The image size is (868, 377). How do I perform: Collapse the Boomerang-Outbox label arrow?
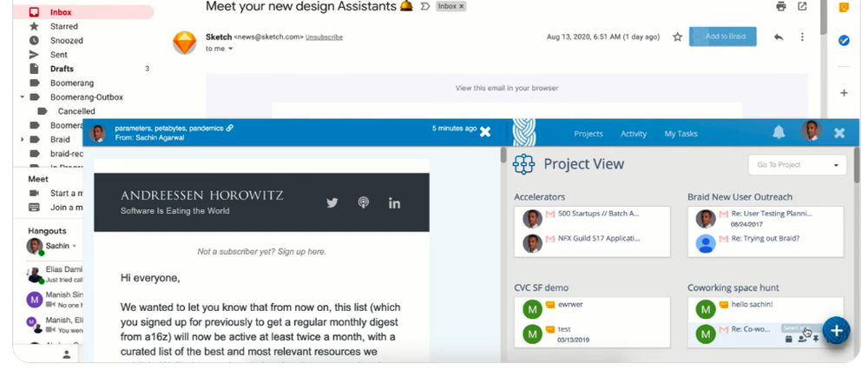[x=23, y=97]
